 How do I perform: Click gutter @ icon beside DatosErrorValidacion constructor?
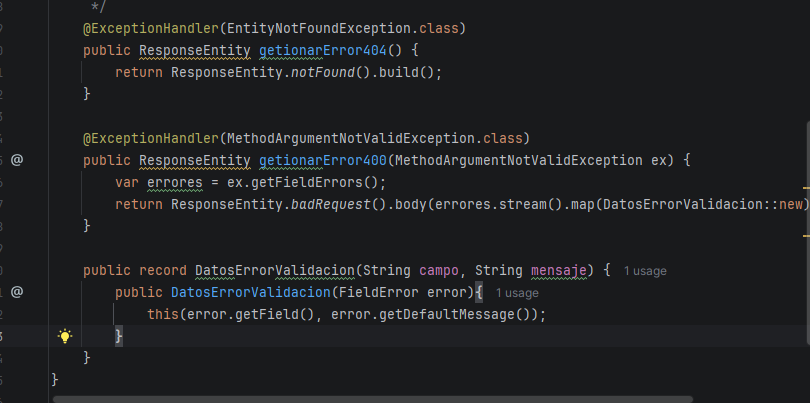pos(17,292)
